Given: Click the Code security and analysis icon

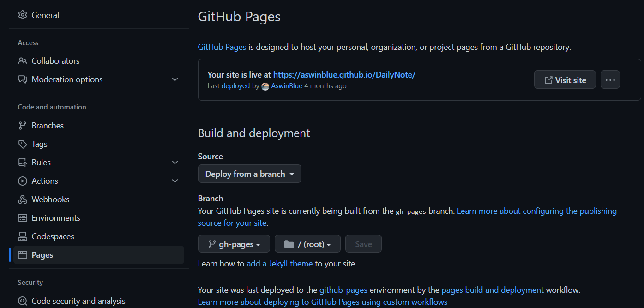Looking at the screenshot, I should coord(22,301).
